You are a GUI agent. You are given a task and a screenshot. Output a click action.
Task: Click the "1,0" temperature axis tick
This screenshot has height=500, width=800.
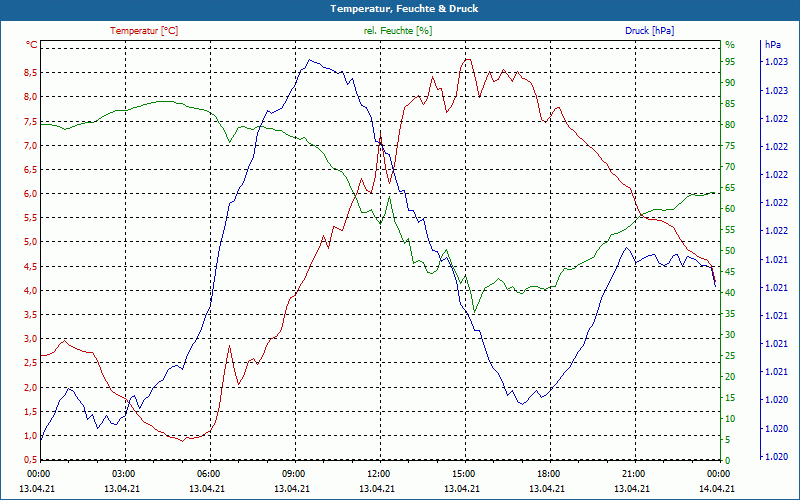[x=30, y=436]
